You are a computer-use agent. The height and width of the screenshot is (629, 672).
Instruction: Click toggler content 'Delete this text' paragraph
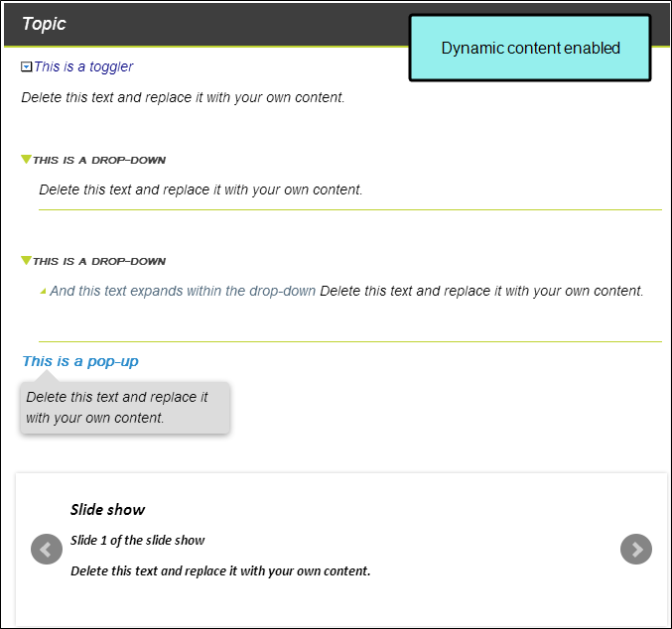click(x=183, y=97)
